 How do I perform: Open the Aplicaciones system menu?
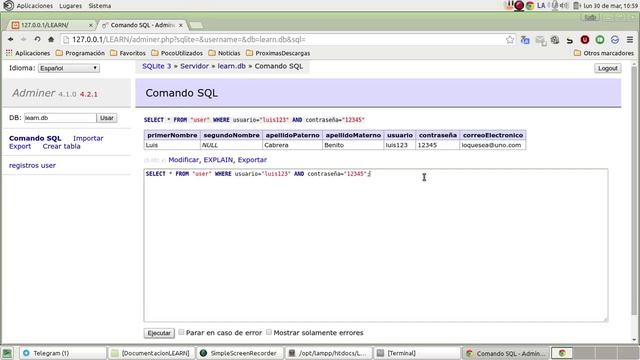34,6
